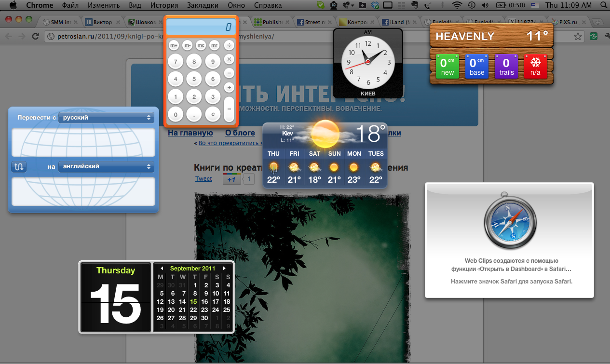This screenshot has width=610, height=364.
Task: Click the calculator decimal point key
Action: (194, 115)
